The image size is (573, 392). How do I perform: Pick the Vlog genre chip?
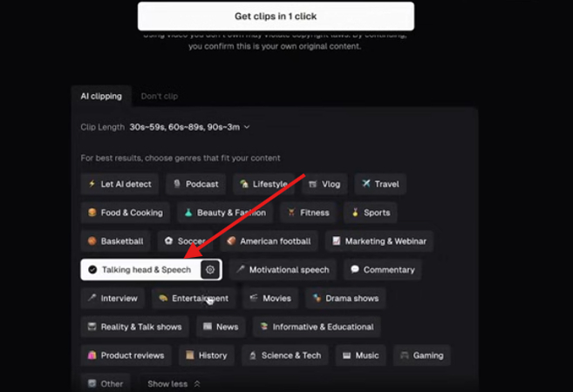[x=324, y=184]
